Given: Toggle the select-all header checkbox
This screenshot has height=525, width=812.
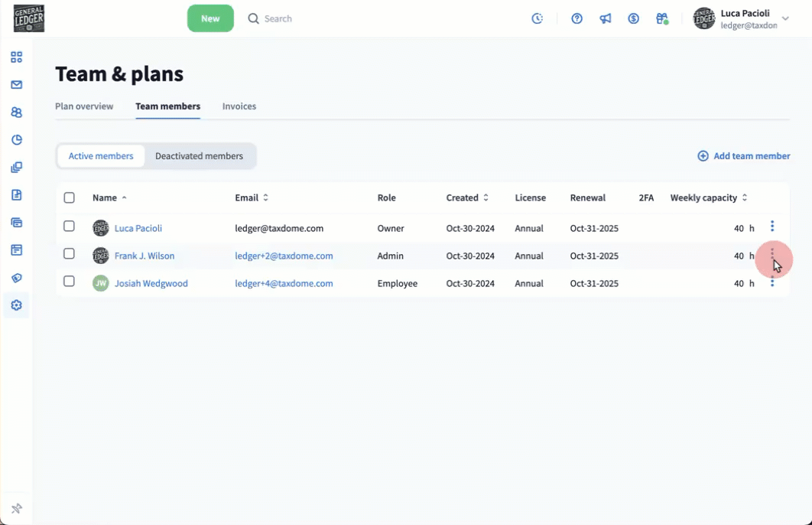Looking at the screenshot, I should click(69, 198).
